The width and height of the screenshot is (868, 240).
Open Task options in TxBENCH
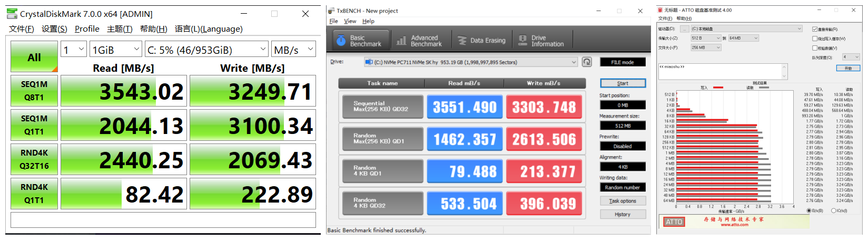pos(623,201)
